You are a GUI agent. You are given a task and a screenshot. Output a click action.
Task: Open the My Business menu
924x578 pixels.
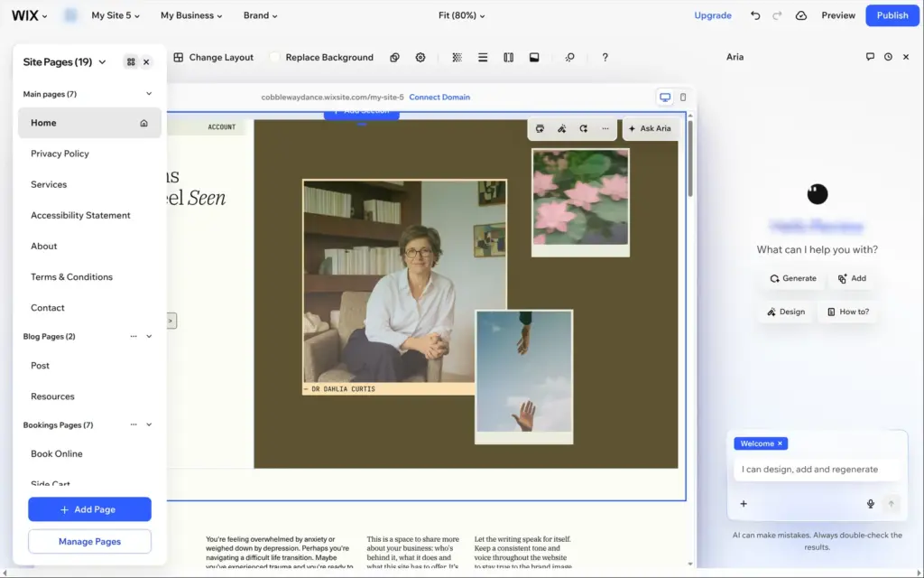coord(191,15)
